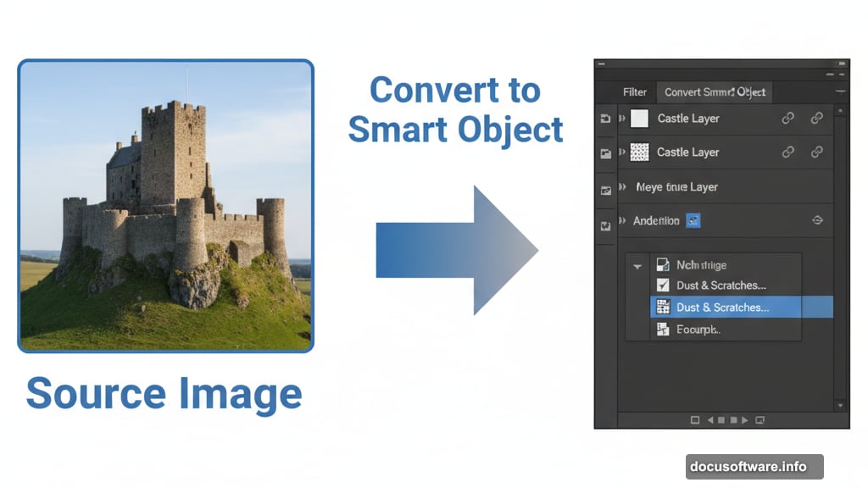This screenshot has height=488, width=868.
Task: Click the pattern icon beside the selected Dust & Scratches filter
Action: [663, 307]
